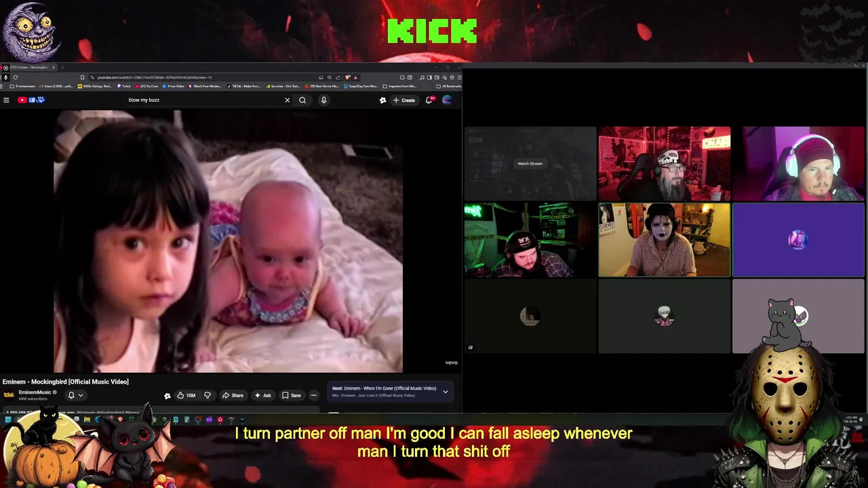The image size is (868, 488).
Task: Open the IMDb Ratings bookmark
Action: 95,86
